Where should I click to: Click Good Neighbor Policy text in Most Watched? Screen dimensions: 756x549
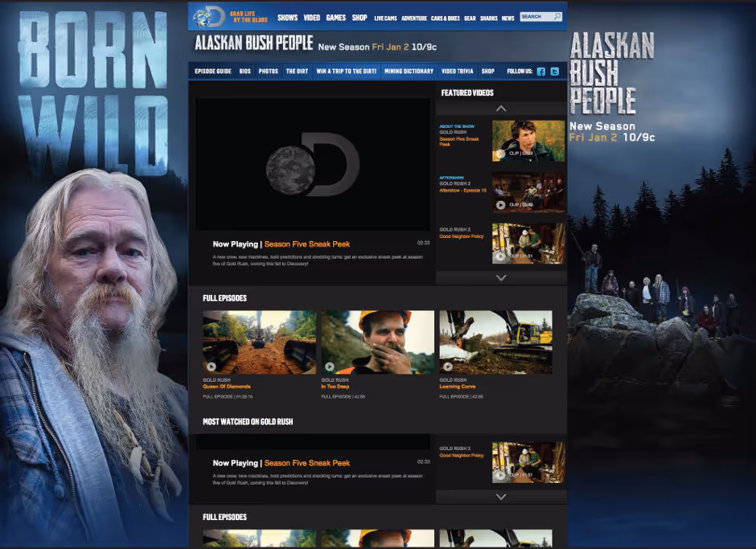tap(462, 455)
